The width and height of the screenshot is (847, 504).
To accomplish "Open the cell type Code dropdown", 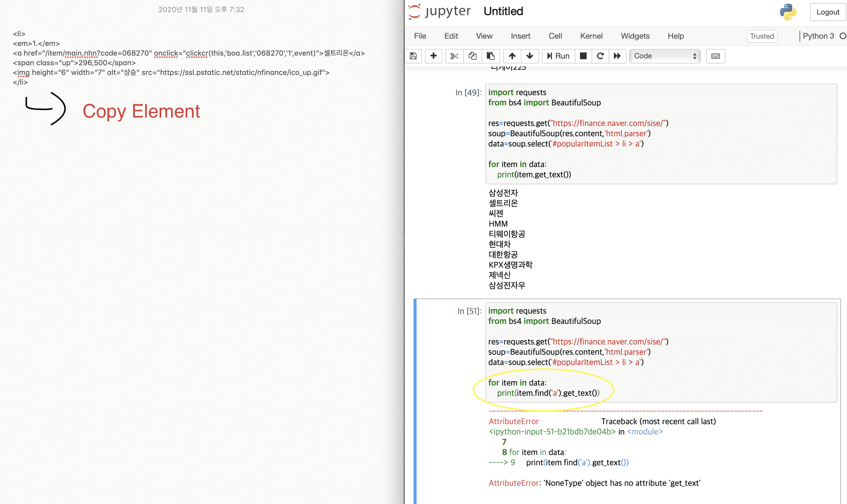I will [x=664, y=56].
